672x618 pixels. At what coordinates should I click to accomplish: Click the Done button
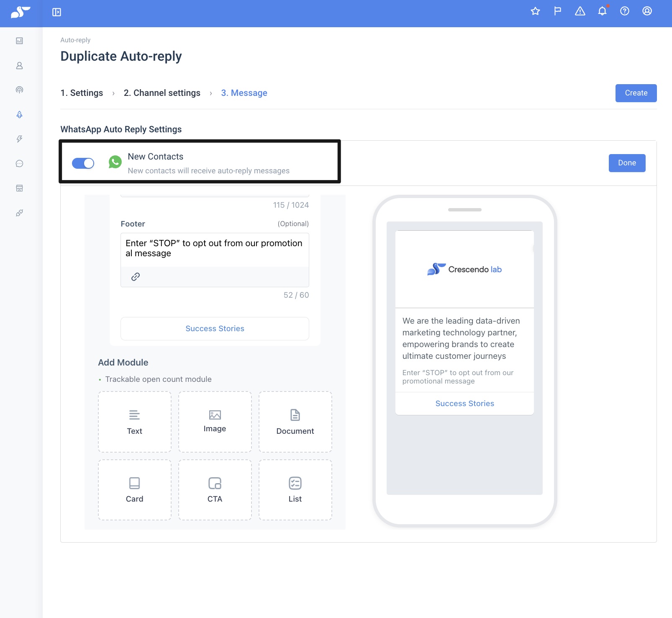coord(627,163)
